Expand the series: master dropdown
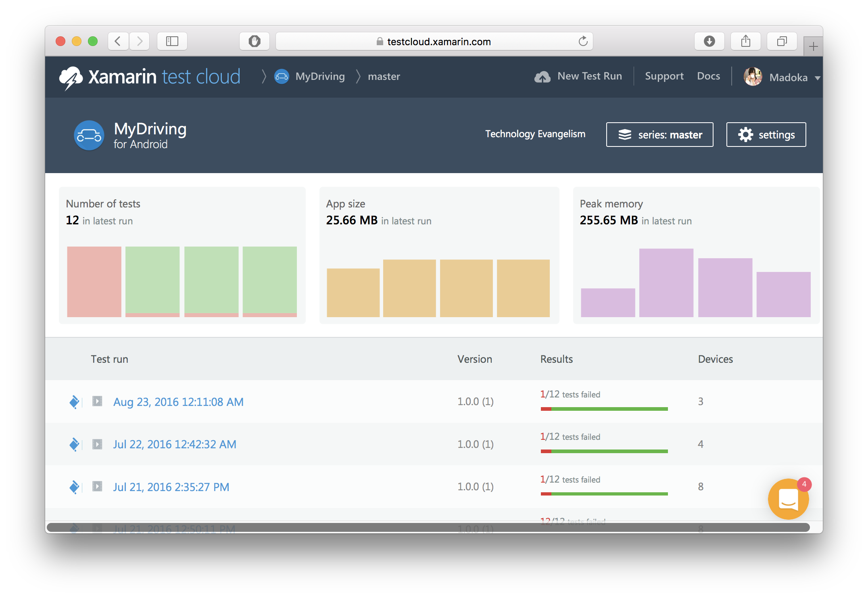 coord(659,135)
